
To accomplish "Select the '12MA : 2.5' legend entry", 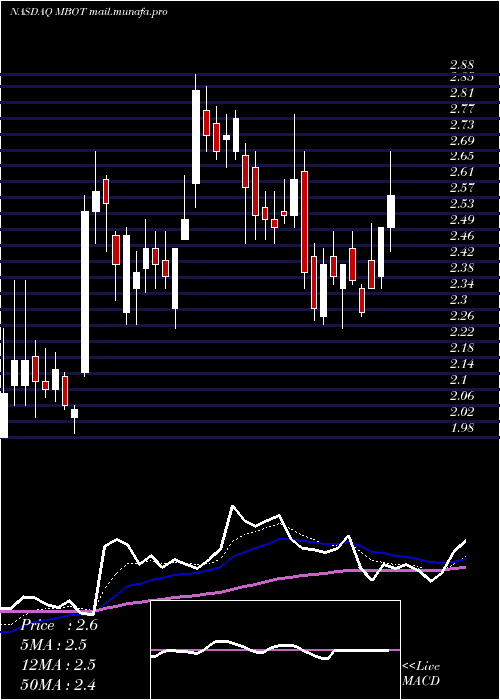I will [58, 664].
